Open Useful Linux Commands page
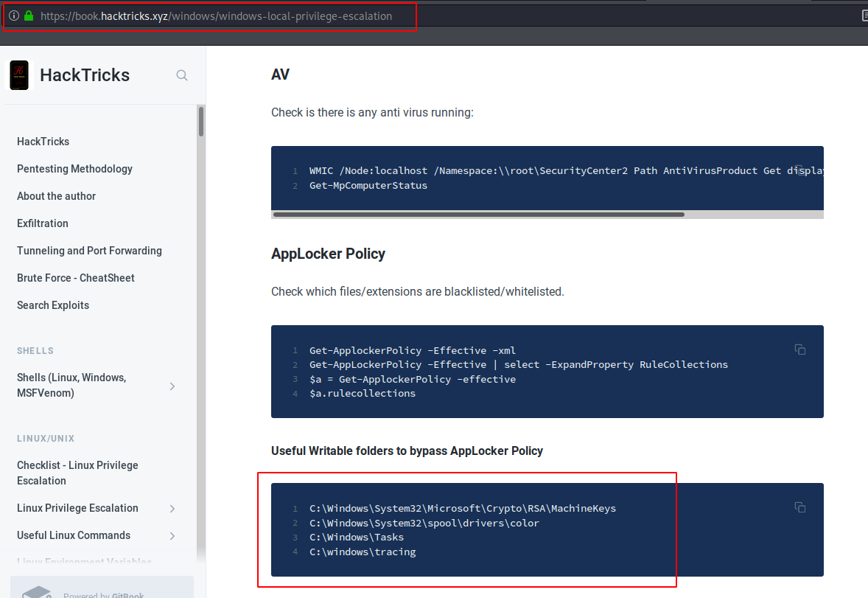 tap(74, 535)
